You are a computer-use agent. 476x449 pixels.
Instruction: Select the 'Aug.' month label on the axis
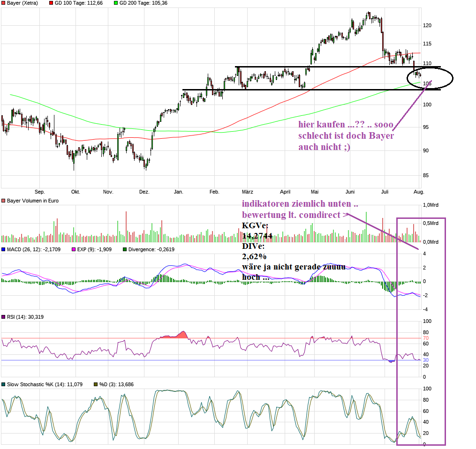(x=418, y=192)
